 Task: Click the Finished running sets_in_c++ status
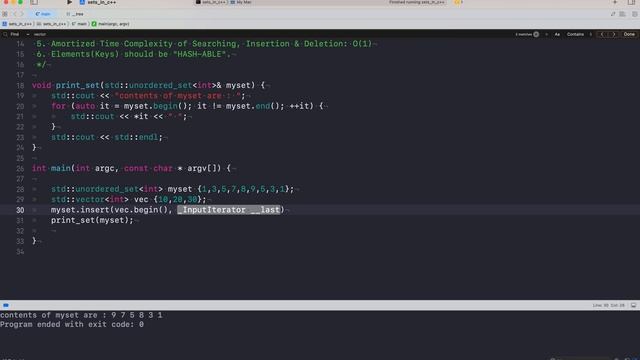click(x=416, y=2)
